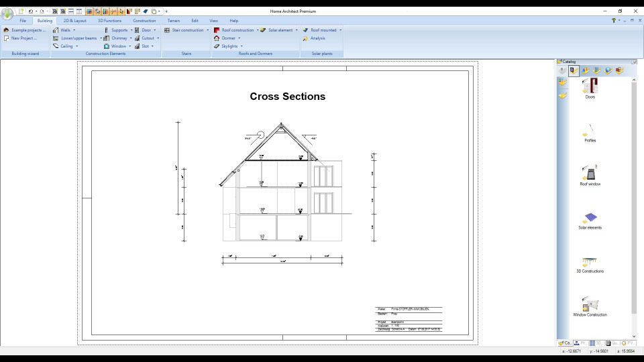644x362 pixels.
Task: Select the Door tool
Action: point(143,30)
